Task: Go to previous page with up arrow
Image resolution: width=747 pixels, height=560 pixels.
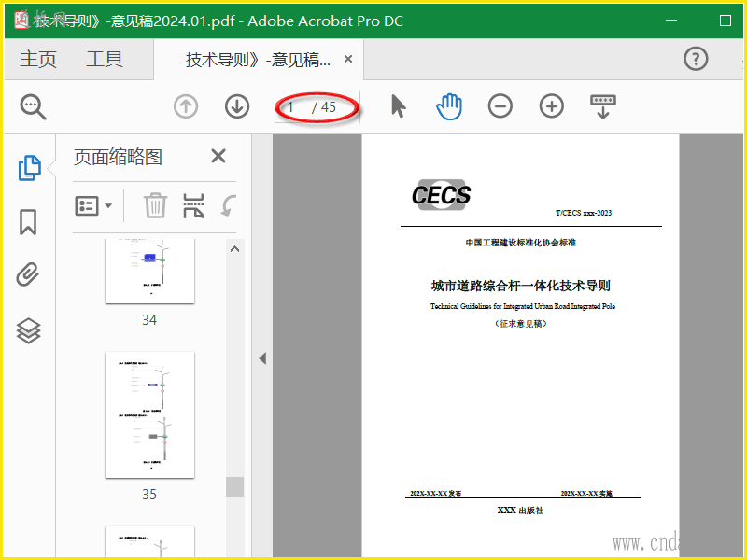Action: point(186,106)
